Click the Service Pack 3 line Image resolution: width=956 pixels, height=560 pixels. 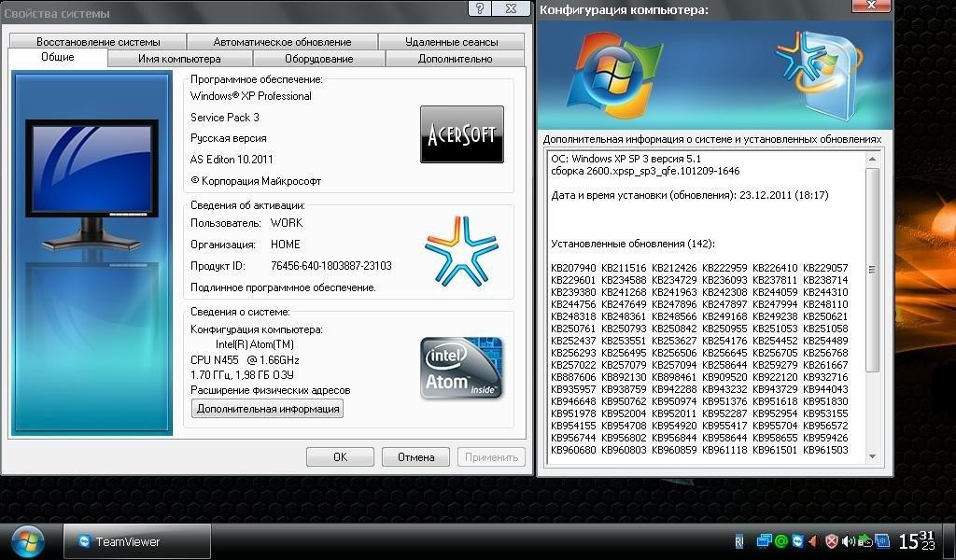click(x=224, y=117)
